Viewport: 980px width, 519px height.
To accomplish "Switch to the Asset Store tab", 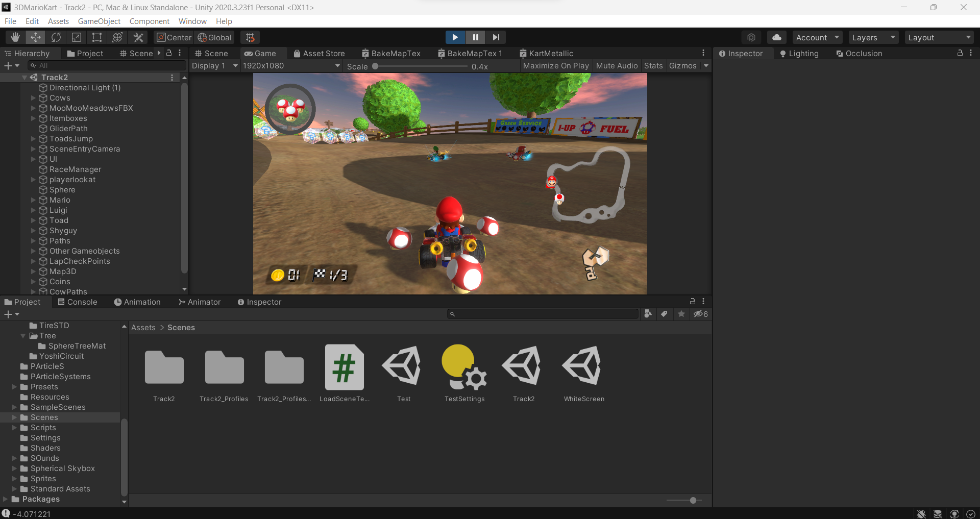I will 318,53.
